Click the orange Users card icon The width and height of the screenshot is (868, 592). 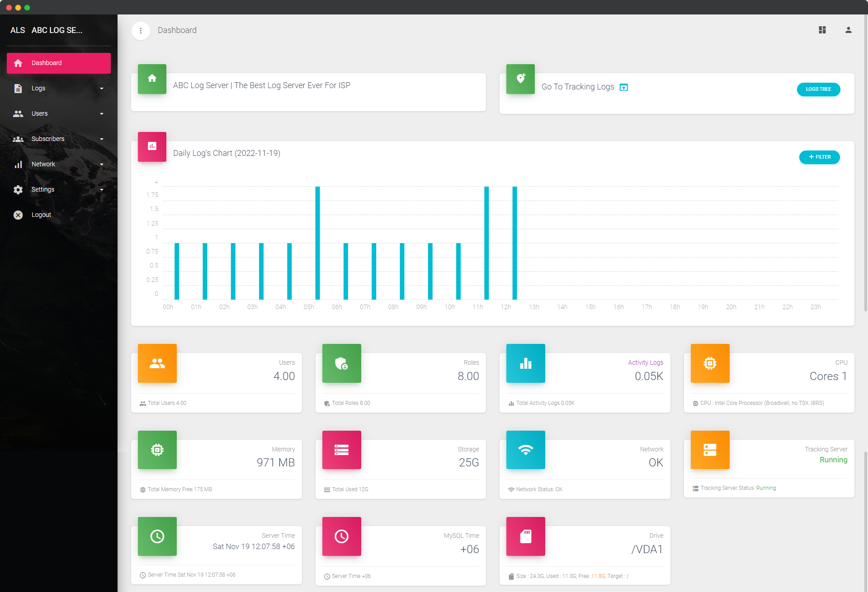click(157, 363)
